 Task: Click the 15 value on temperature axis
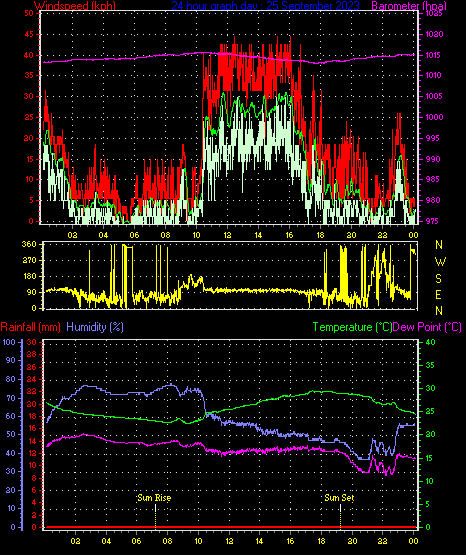pos(430,458)
